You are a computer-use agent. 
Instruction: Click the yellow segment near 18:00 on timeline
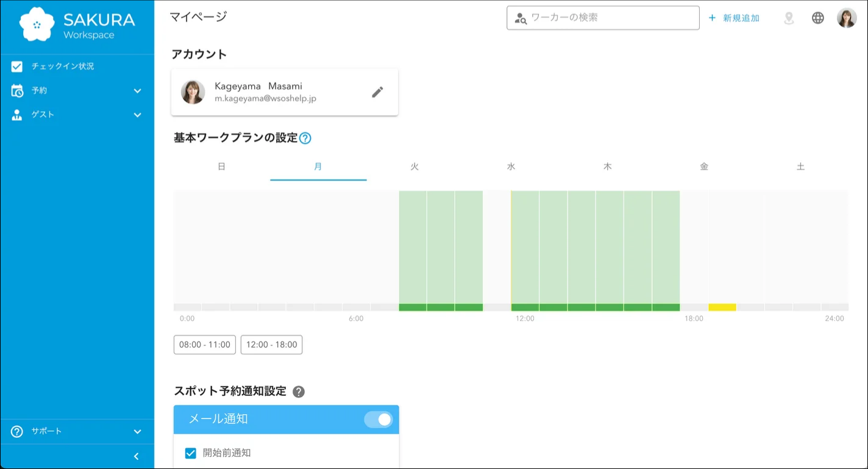pyautogui.click(x=722, y=307)
